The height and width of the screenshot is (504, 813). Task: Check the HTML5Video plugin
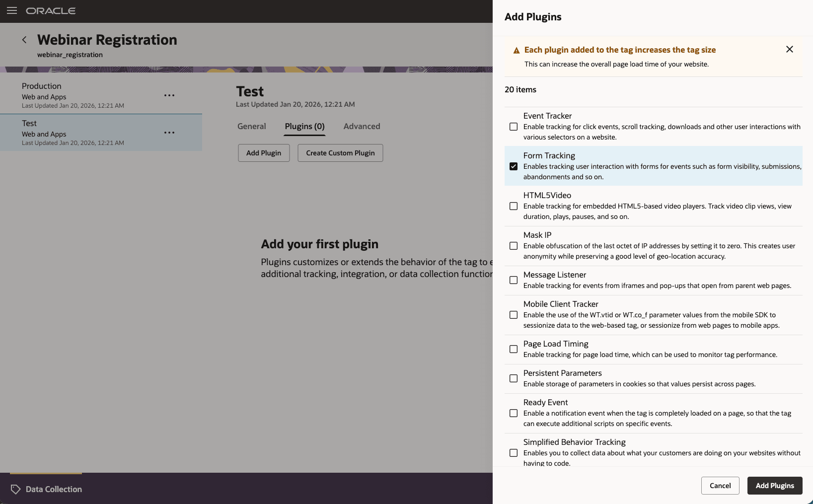pyautogui.click(x=514, y=206)
